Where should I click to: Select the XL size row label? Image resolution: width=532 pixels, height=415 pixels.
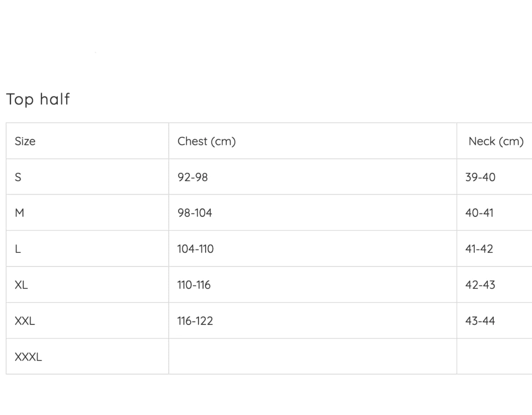click(x=21, y=285)
